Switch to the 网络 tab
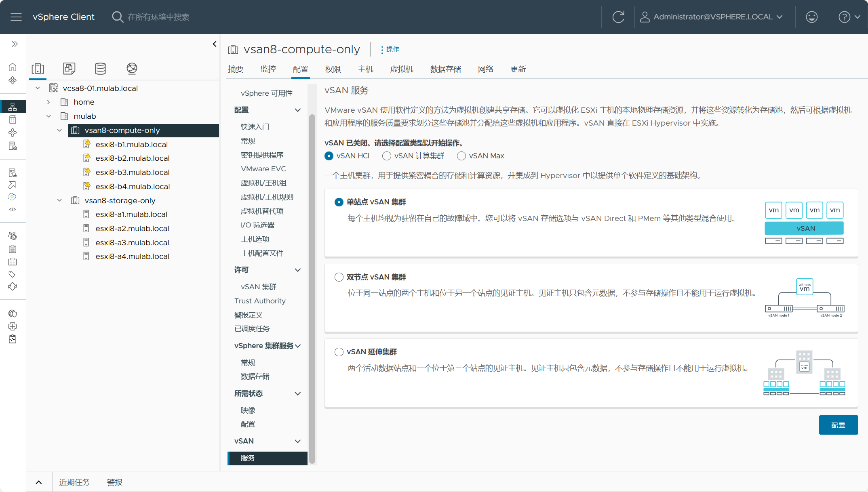 click(486, 69)
